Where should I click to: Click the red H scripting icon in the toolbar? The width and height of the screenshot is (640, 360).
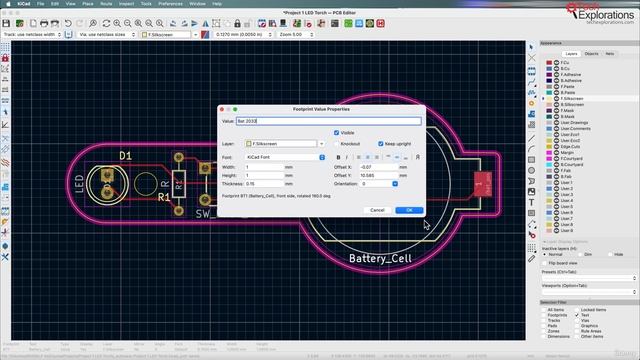pos(380,24)
